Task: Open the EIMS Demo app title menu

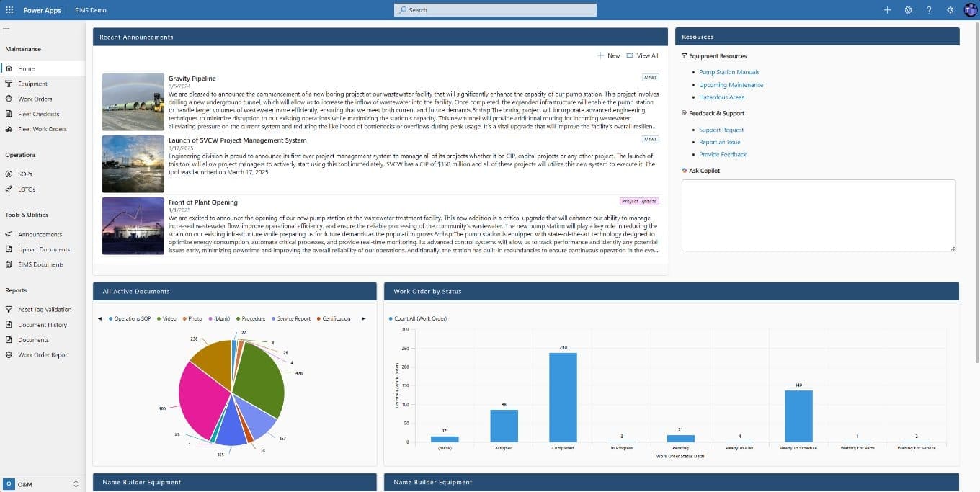Action: (90, 9)
